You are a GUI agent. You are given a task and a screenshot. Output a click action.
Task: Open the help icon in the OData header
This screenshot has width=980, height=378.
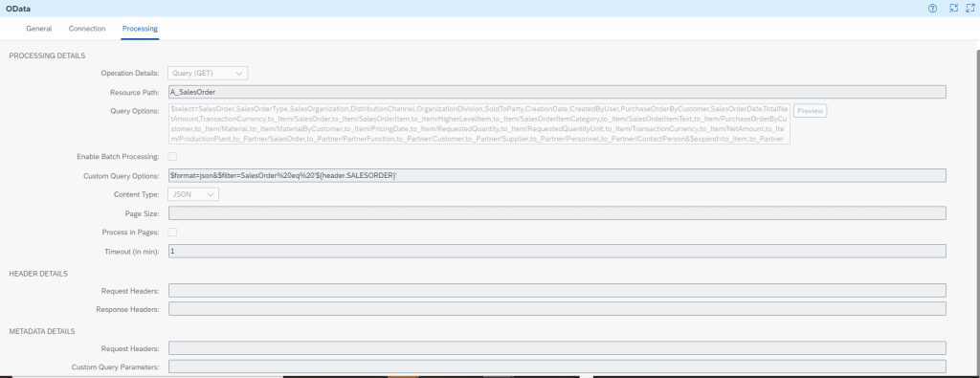pos(932,8)
